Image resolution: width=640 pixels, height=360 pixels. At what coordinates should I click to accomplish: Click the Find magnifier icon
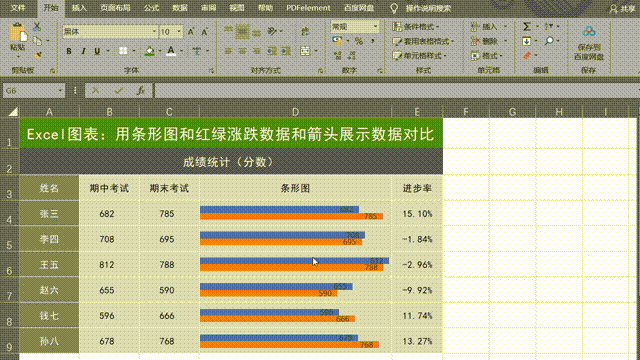coord(549,41)
